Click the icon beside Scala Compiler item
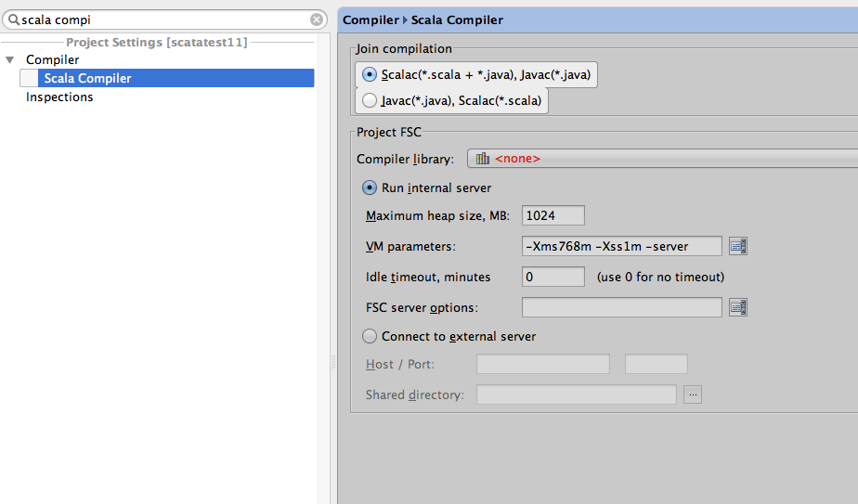858x504 pixels. 29,78
